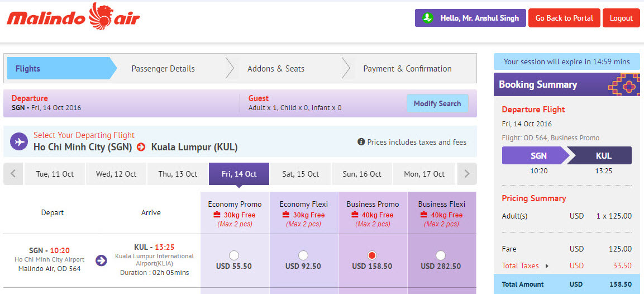Screen dimensions: 644x294
Task: Click the luggage icon under Business Flexi
Action: [424, 215]
